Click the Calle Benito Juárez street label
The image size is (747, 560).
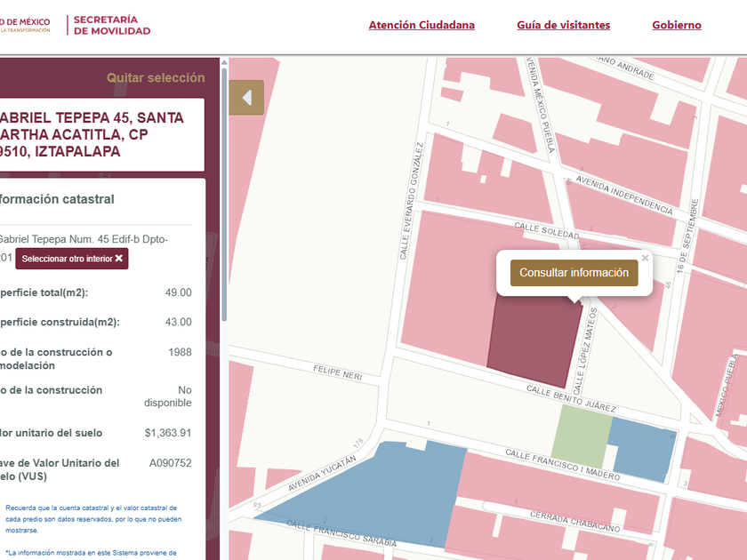pos(571,398)
